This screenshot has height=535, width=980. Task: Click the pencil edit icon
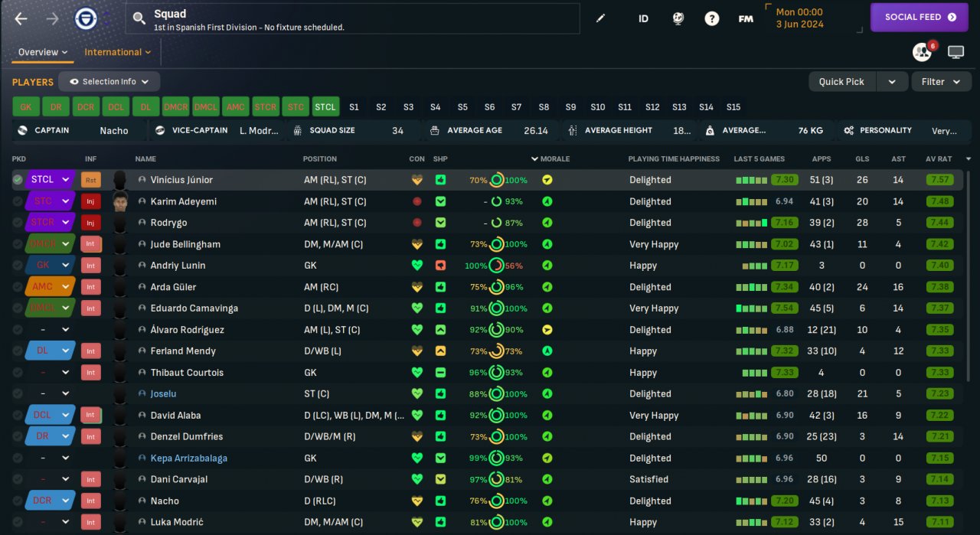pos(601,18)
